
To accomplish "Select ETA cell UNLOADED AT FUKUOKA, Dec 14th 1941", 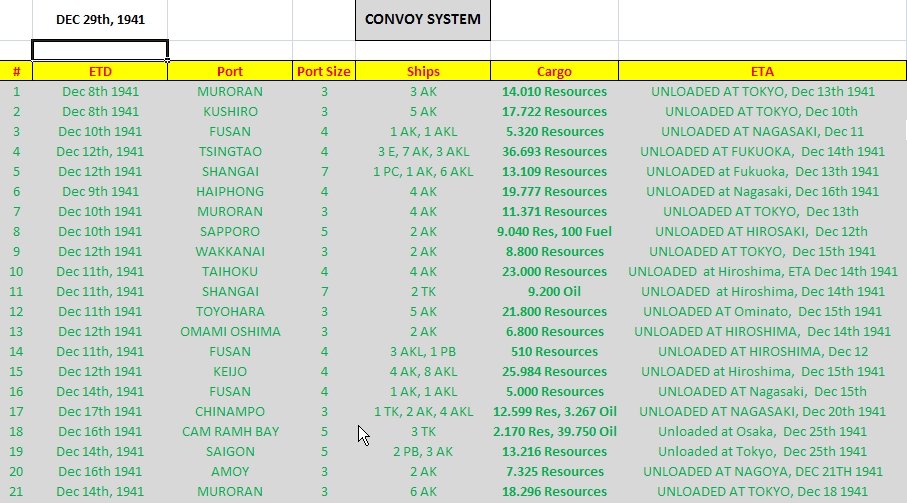I will pyautogui.click(x=762, y=151).
